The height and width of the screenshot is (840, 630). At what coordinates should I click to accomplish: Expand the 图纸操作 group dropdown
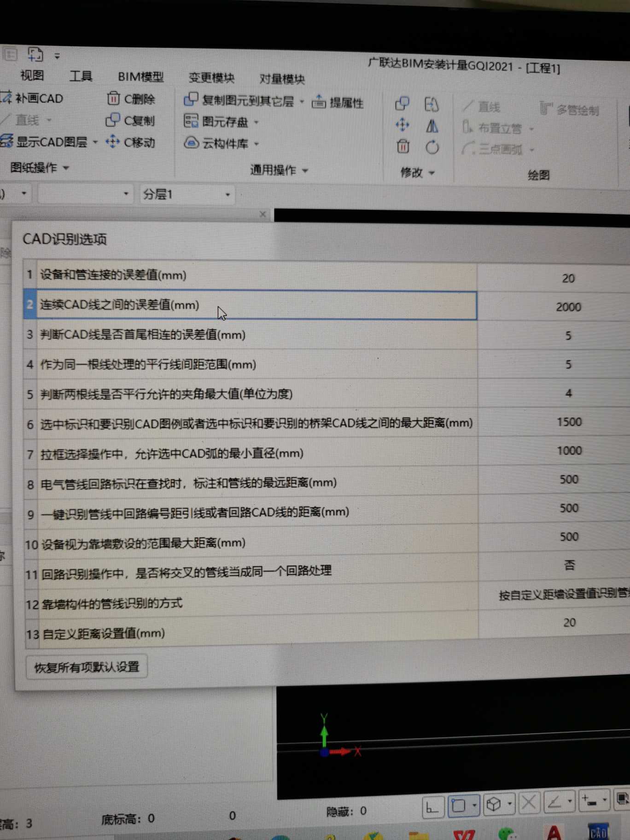pyautogui.click(x=66, y=168)
